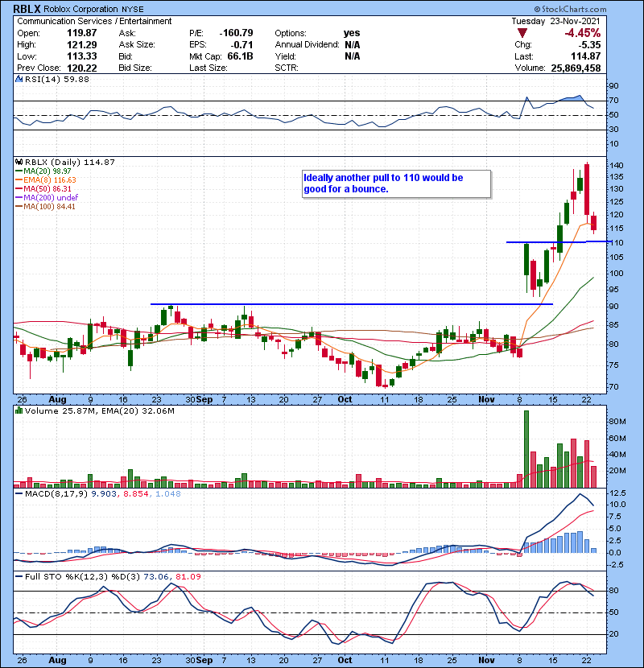Screen dimensions: 644x668
Task: Click the MACD(8,17,9) indicator label
Action: [56, 494]
